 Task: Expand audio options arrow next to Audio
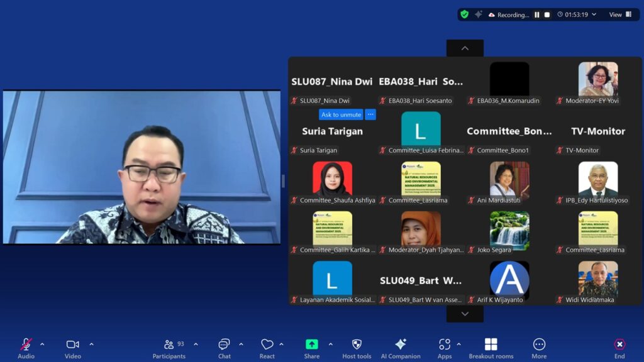(x=42, y=344)
